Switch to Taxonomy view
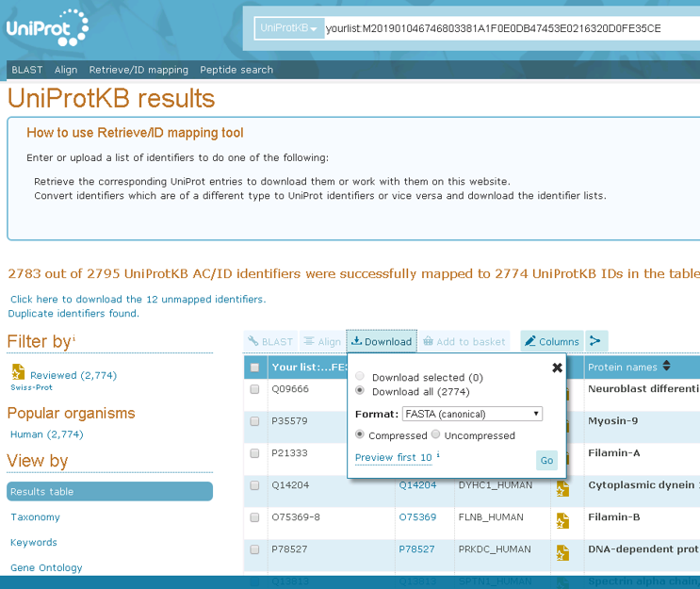Screen dimensions: 700x589 [x=35, y=517]
